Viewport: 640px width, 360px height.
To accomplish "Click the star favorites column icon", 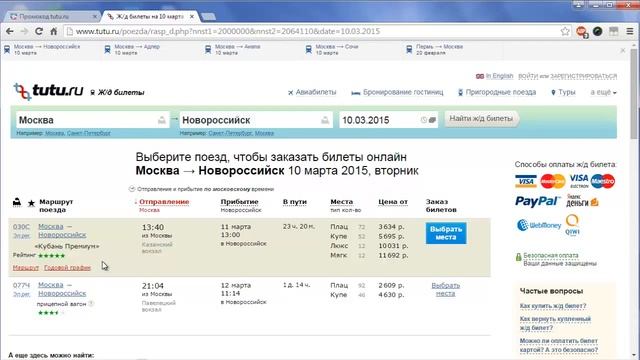I will tap(31, 203).
